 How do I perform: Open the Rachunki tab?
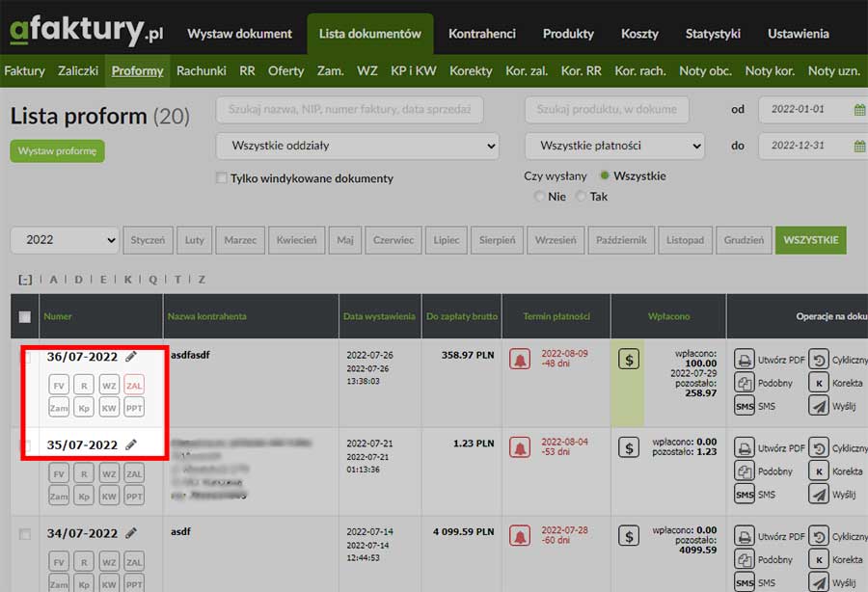201,70
